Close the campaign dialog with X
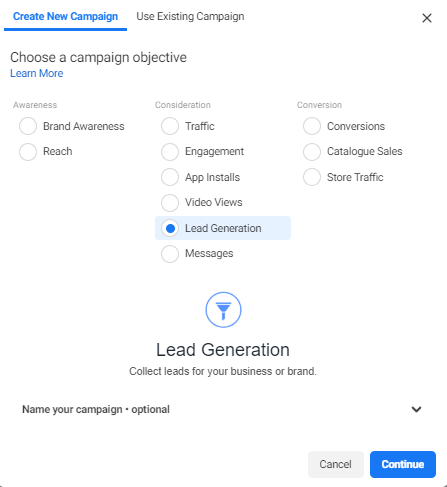This screenshot has width=447, height=487. (427, 18)
